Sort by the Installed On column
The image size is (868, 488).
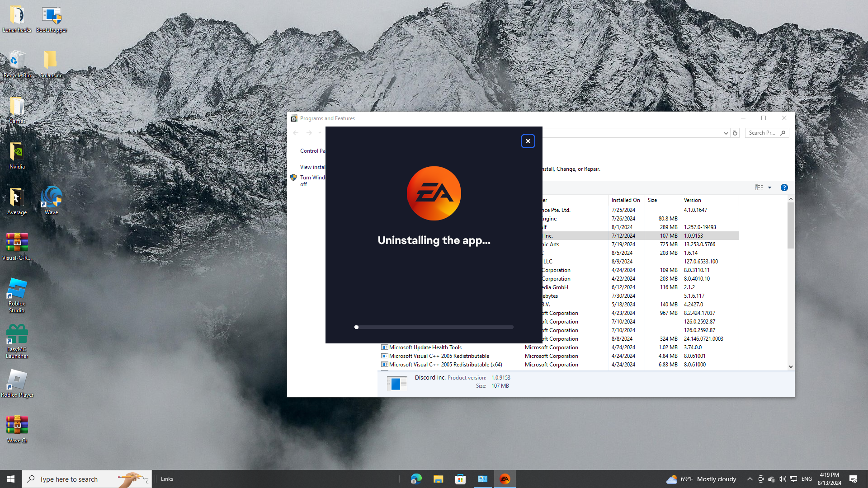coord(626,200)
